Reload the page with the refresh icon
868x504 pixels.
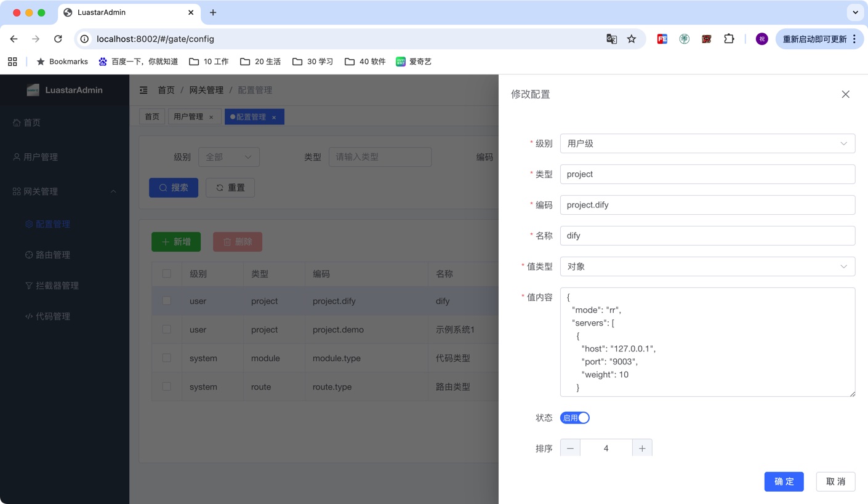click(58, 39)
